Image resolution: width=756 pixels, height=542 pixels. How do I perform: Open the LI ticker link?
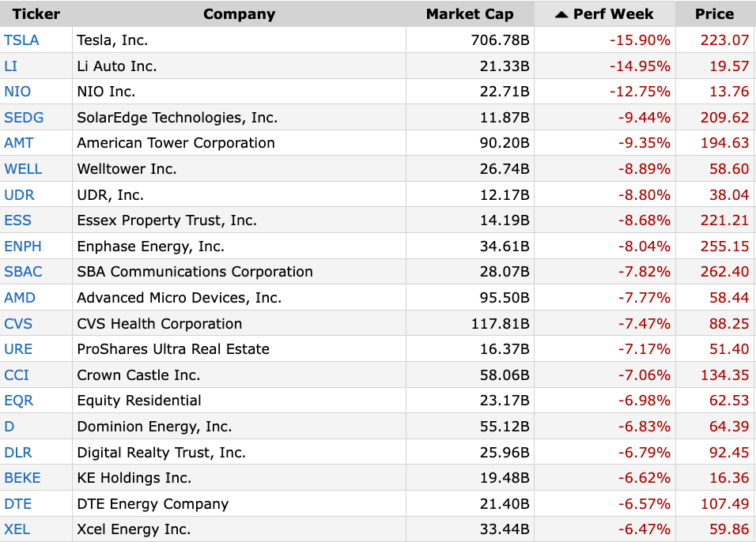click(x=11, y=66)
